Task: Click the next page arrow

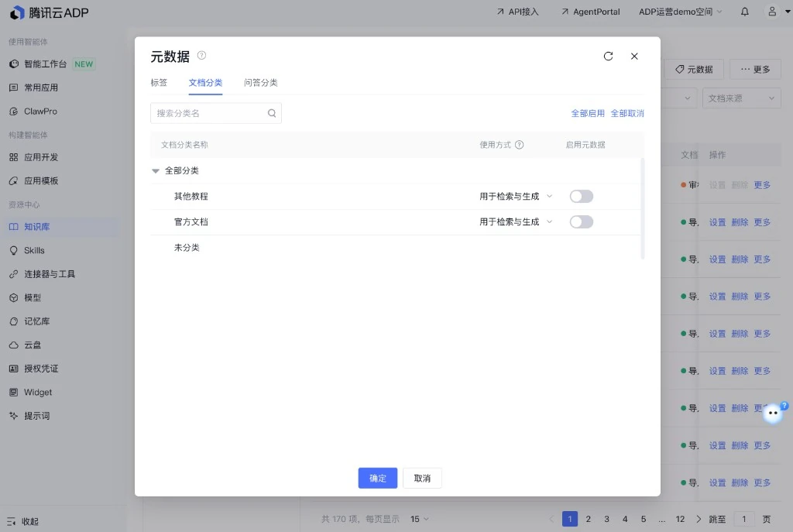Action: click(x=699, y=519)
